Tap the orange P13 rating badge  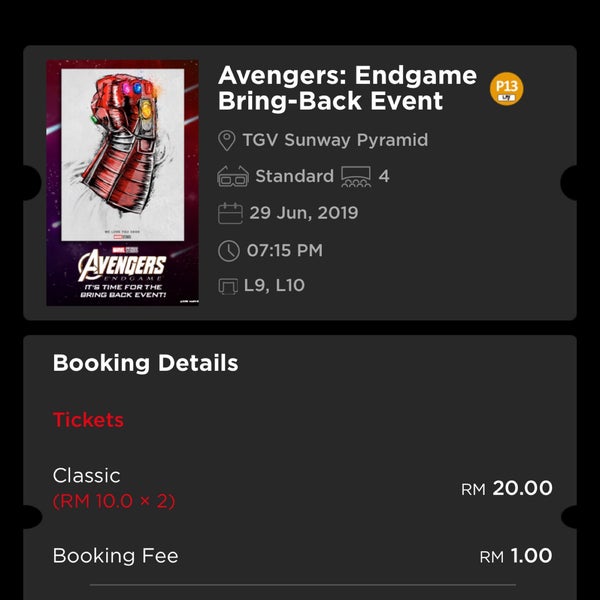coord(506,88)
